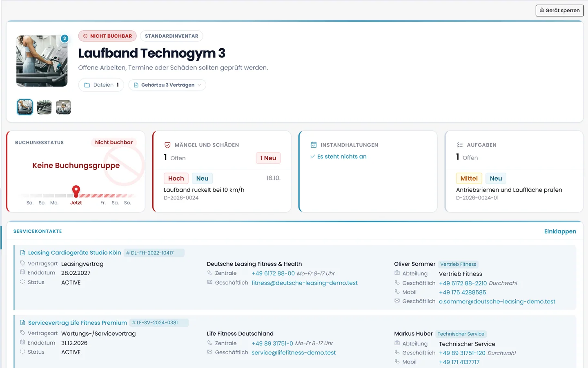Image resolution: width=588 pixels, height=368 pixels.
Task: Click the calendar icon beside Enddatum 28.02.2027
Action: point(22,272)
